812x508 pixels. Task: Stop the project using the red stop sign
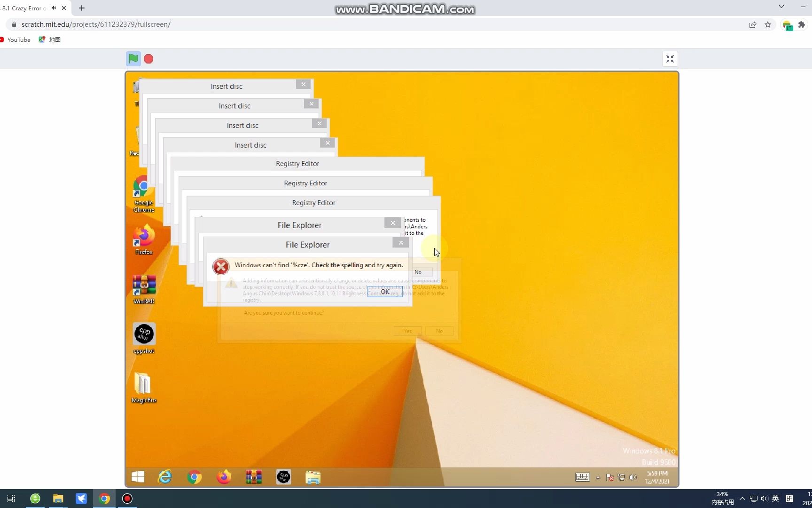[148, 58]
